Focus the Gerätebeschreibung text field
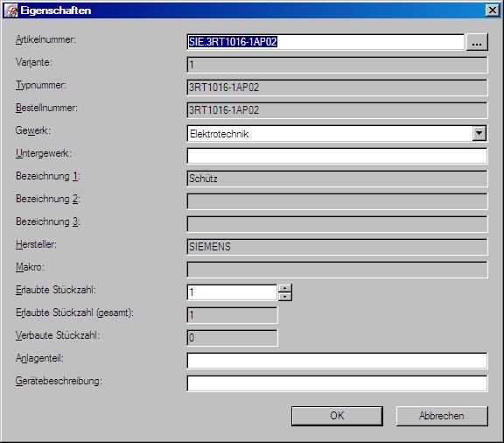Screen dimensions: 504x443 (337, 383)
